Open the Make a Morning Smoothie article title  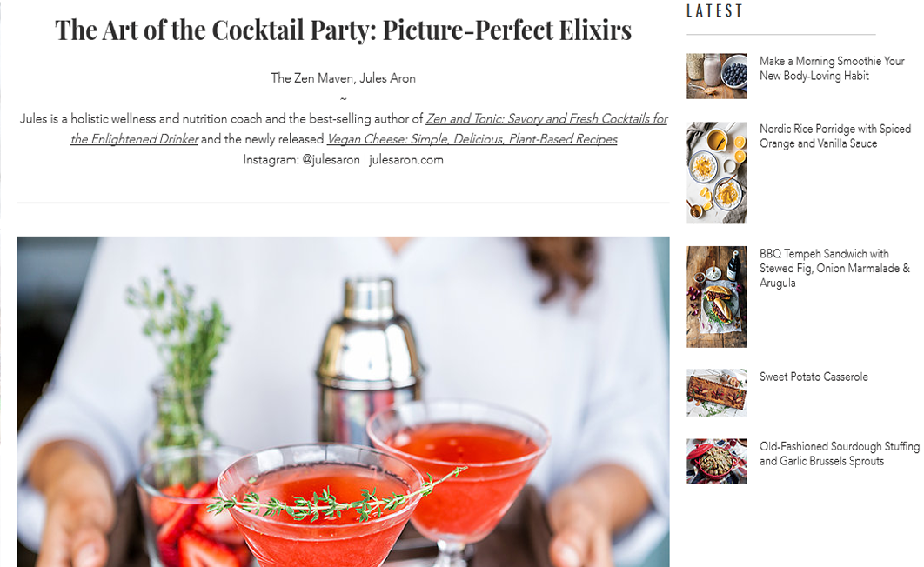click(x=832, y=69)
